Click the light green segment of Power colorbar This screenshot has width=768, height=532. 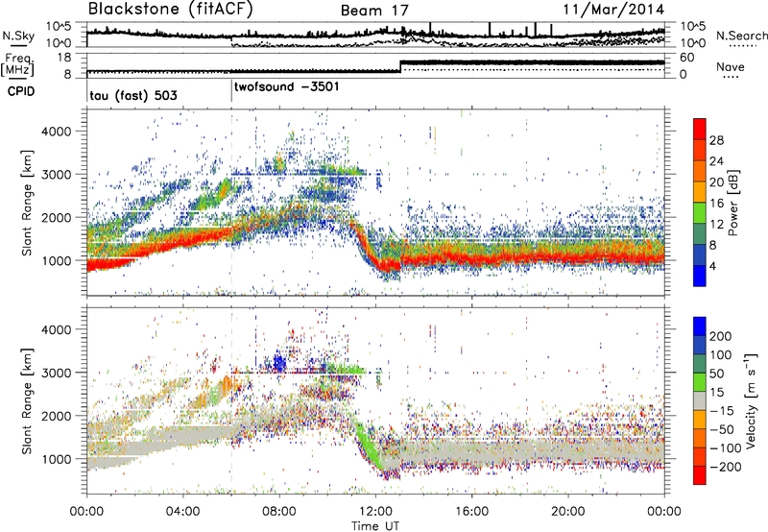pos(700,212)
